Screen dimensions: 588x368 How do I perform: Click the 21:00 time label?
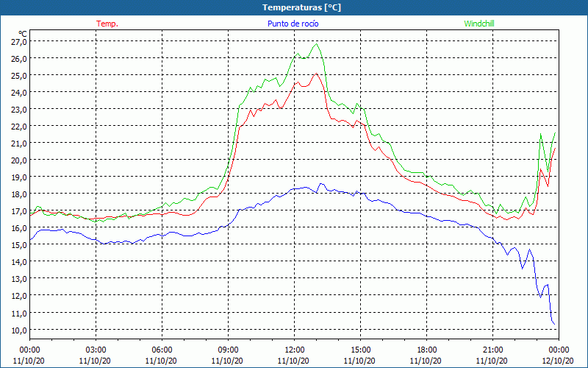click(x=492, y=350)
